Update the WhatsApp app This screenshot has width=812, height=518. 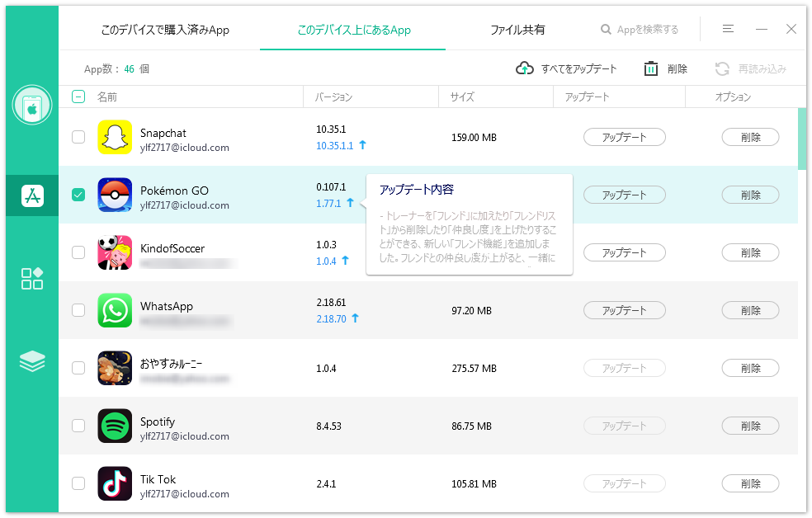625,310
